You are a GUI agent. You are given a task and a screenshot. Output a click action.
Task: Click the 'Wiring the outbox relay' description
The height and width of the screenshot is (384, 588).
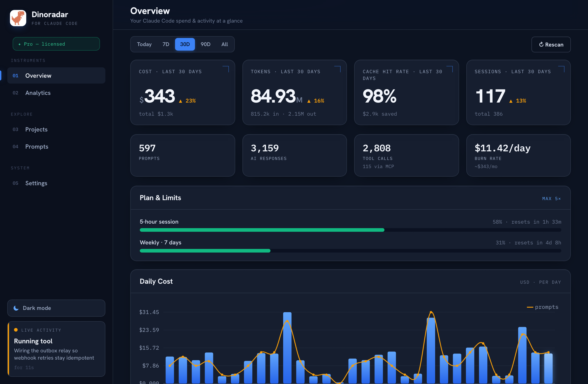coord(54,354)
